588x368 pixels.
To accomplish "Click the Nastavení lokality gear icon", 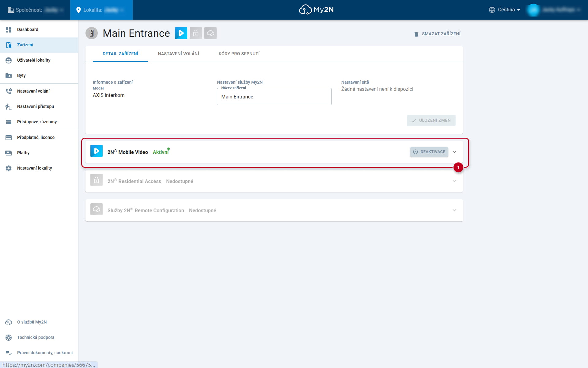I will [x=9, y=168].
